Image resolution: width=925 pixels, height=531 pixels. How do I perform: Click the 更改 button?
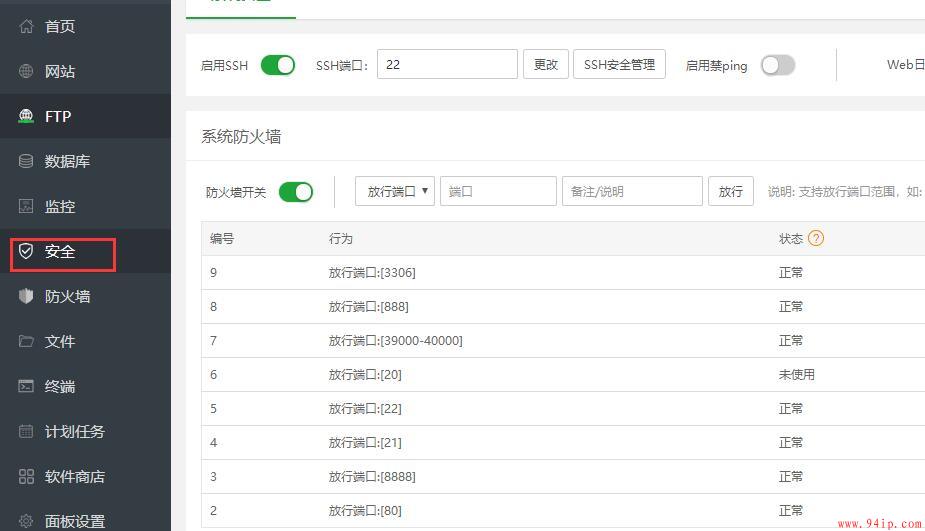click(546, 64)
